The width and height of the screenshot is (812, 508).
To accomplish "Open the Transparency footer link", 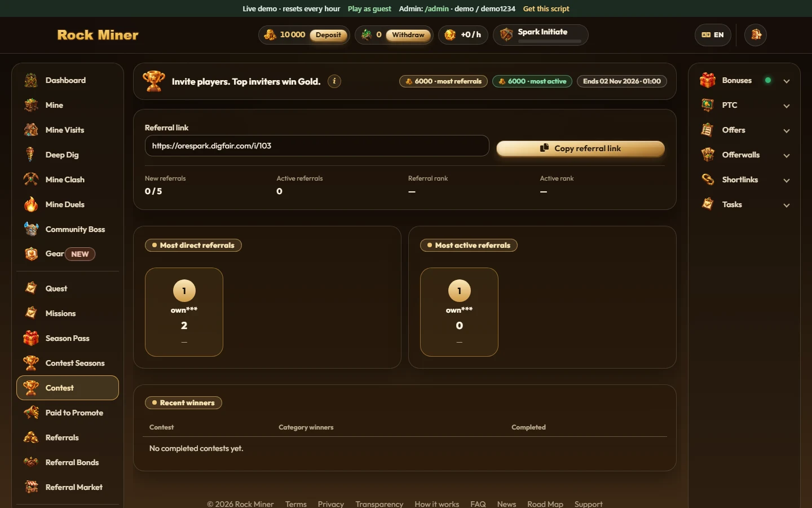I will click(x=379, y=504).
